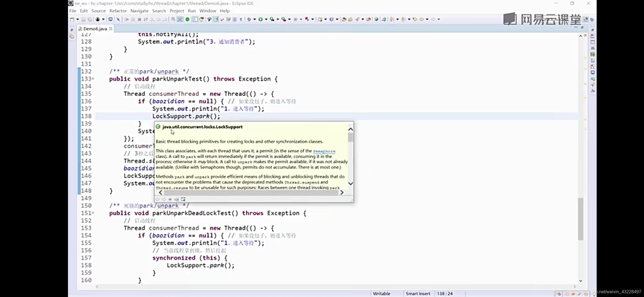
Task: Toggle Smart Insert mode in status bar
Action: tap(418, 294)
